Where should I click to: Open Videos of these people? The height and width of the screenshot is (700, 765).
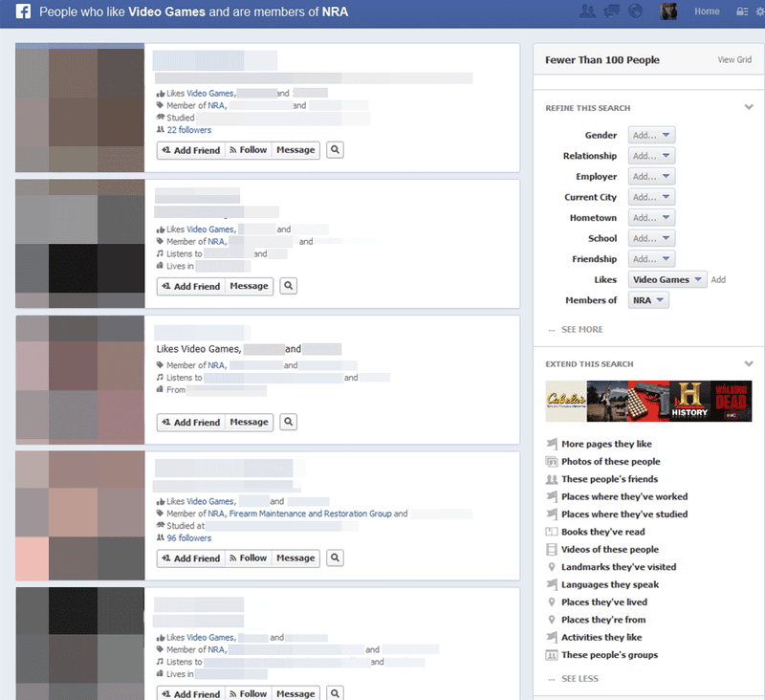[x=610, y=549]
